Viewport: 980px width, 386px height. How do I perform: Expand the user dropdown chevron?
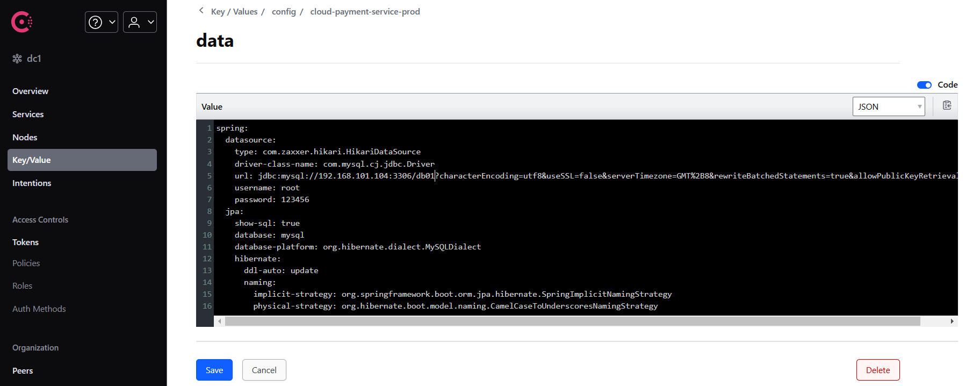tap(150, 22)
